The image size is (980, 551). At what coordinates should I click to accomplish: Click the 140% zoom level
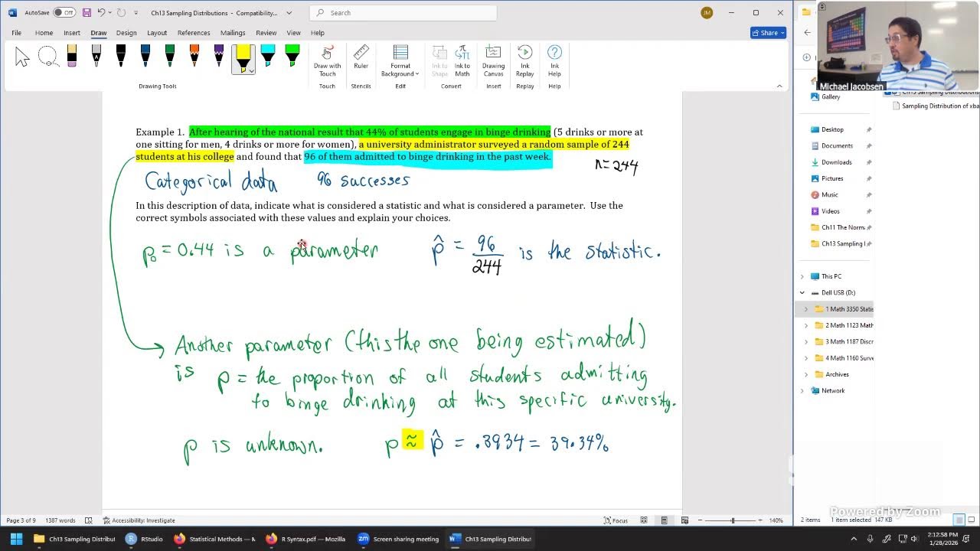point(776,520)
